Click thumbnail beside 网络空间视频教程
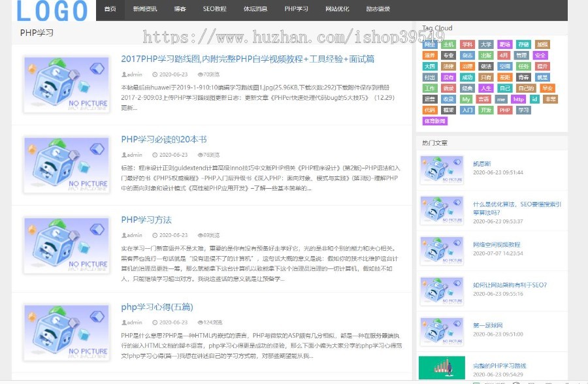588x384 pixels. 442,251
